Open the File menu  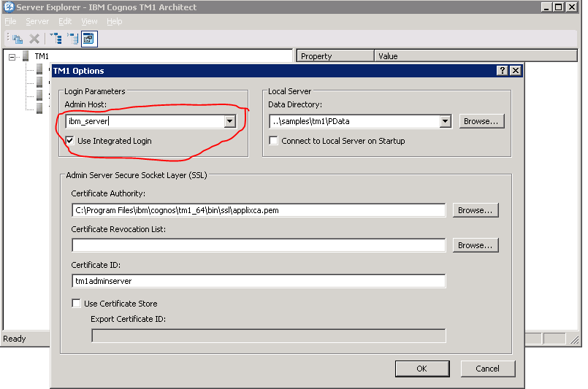(x=10, y=21)
